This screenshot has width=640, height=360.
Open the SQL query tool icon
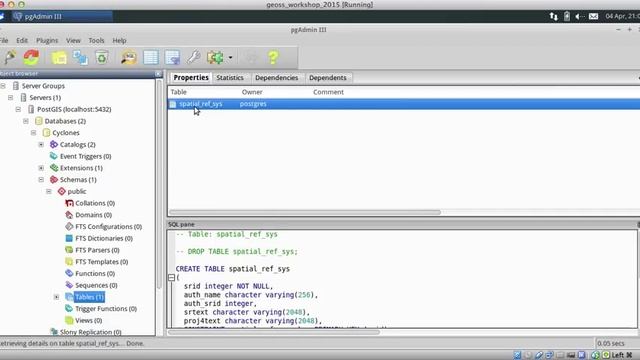click(129, 58)
